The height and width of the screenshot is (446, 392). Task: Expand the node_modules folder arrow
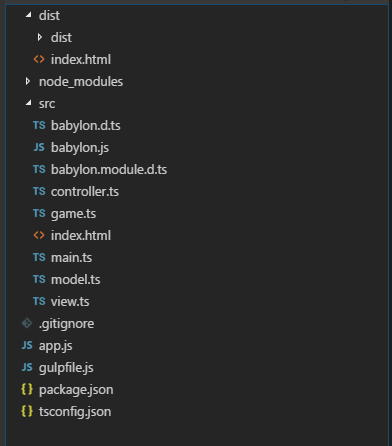(x=28, y=81)
